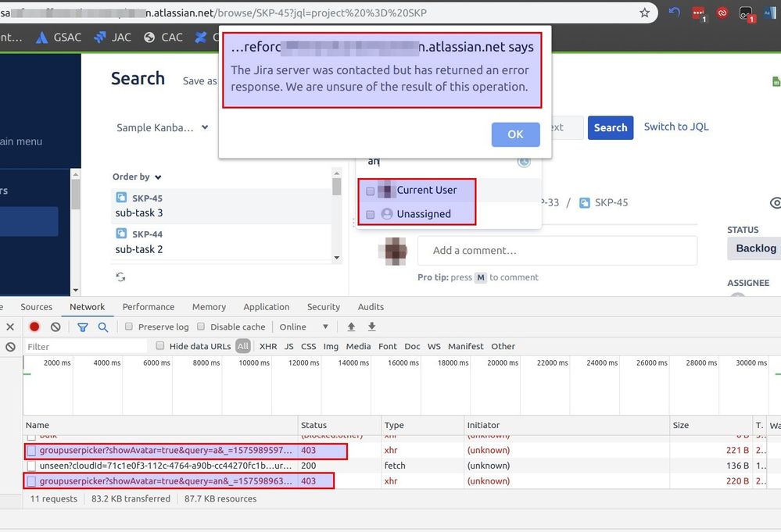Enable the Disable cache checkbox
Image resolution: width=781 pixels, height=532 pixels.
coord(201,327)
